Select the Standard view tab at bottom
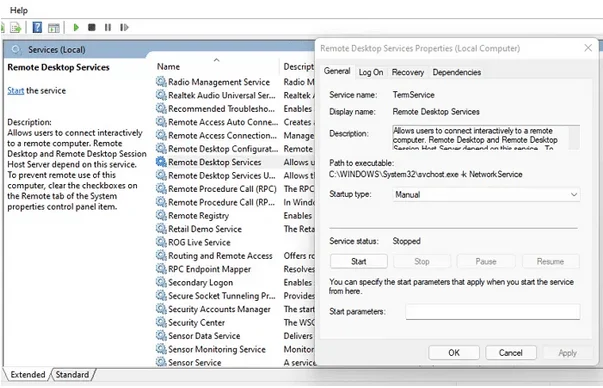The width and height of the screenshot is (603, 388). (x=72, y=375)
